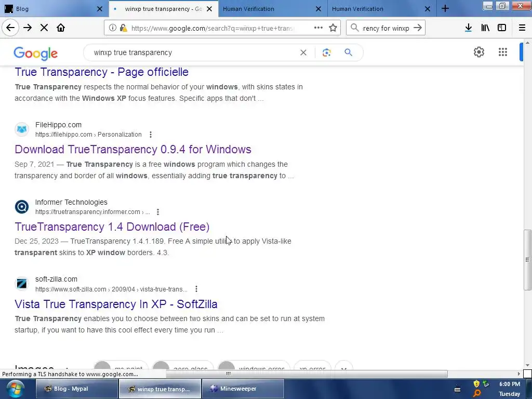Switch to the Blog tab

click(54, 9)
